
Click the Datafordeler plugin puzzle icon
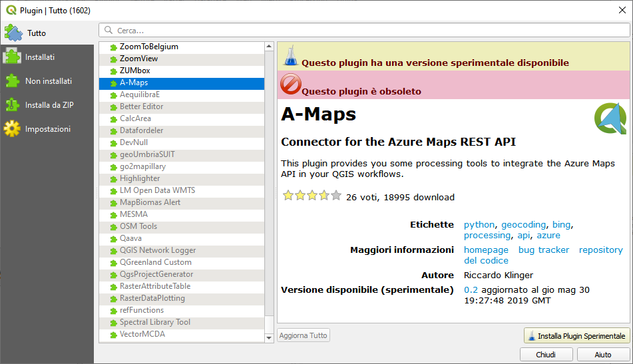pos(114,131)
